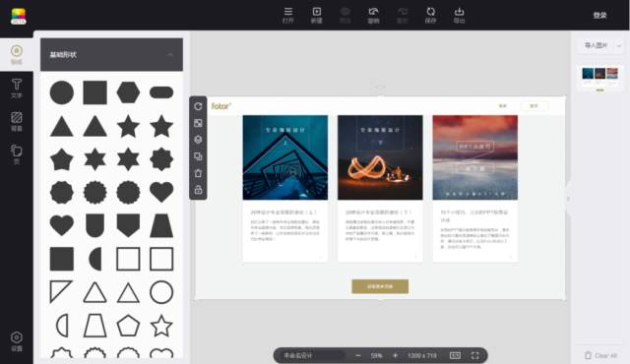Select the light-painting infinity card image
Viewport: 630px width, 364px height.
coord(380,157)
